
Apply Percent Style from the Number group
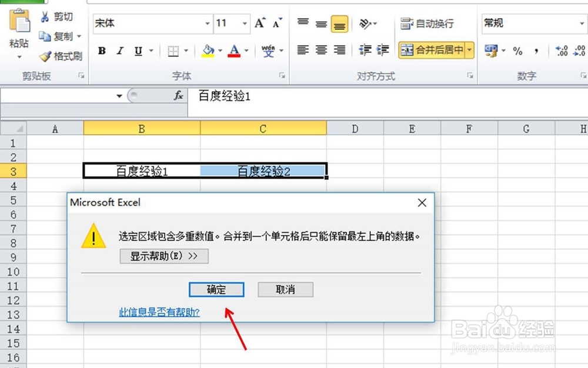518,52
